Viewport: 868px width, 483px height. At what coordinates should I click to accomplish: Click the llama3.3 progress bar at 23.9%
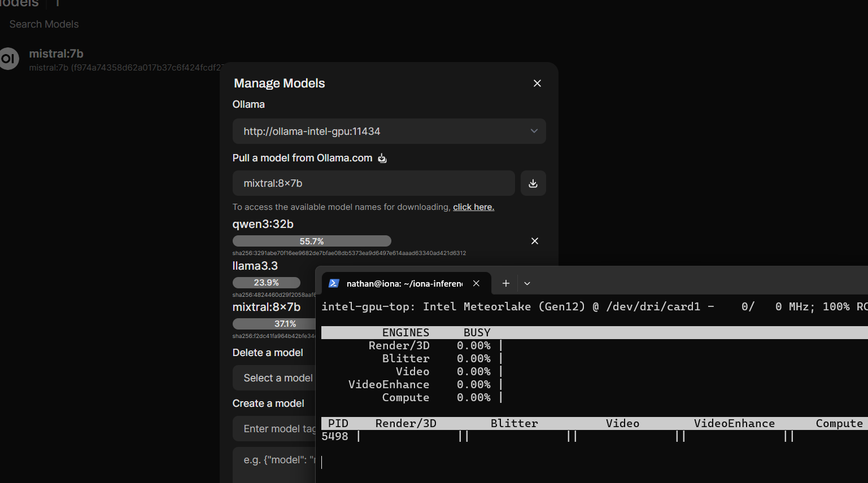(267, 283)
